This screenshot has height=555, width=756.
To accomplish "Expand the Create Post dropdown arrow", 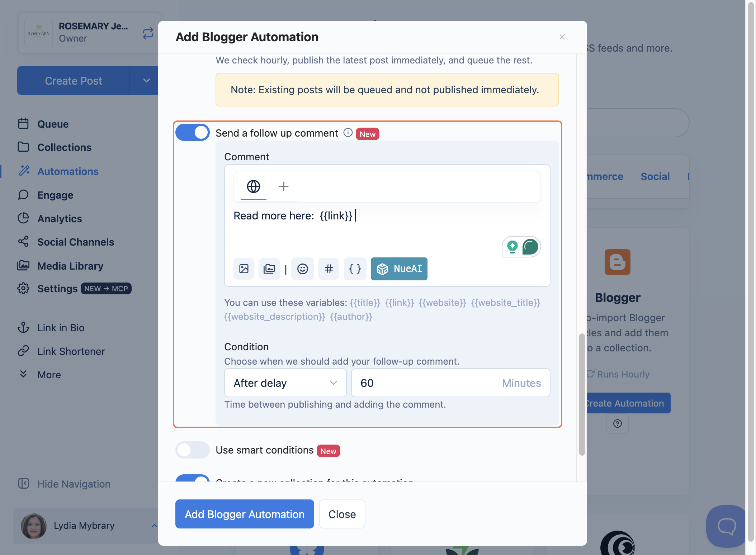I will [x=146, y=81].
